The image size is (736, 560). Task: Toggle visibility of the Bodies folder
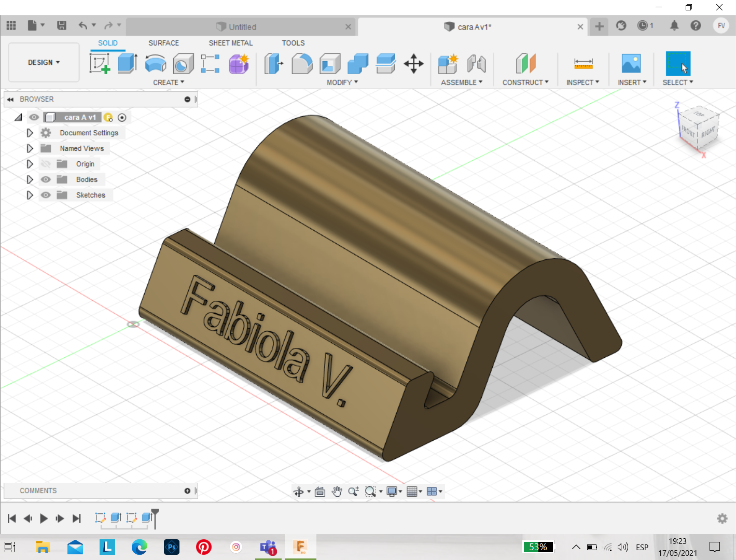pos(46,179)
